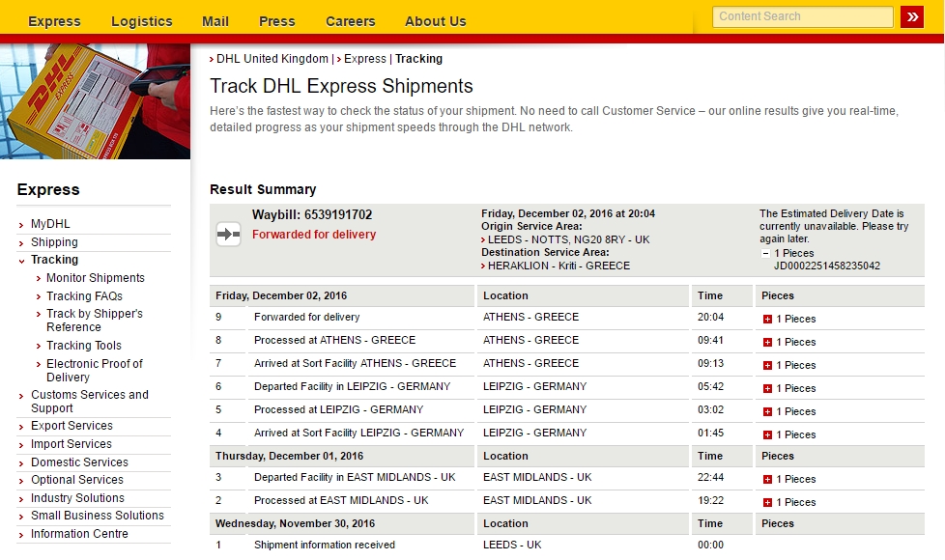This screenshot has height=560, width=945.
Task: Expand pieces for Forwarded for delivery row
Action: (767, 320)
